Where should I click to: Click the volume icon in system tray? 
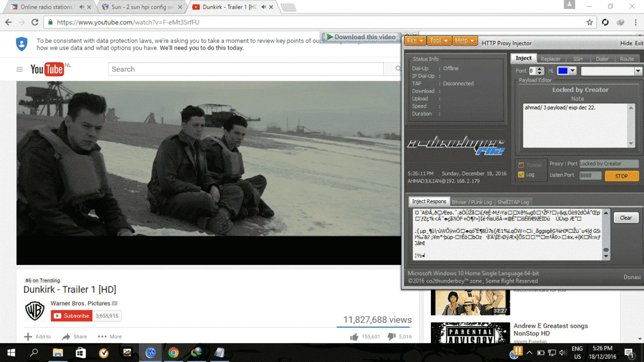[x=563, y=352]
